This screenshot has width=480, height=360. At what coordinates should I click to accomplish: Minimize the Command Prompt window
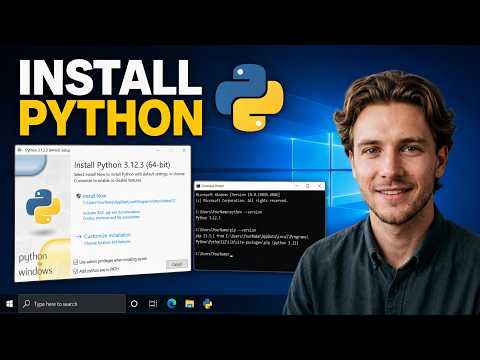297,185
